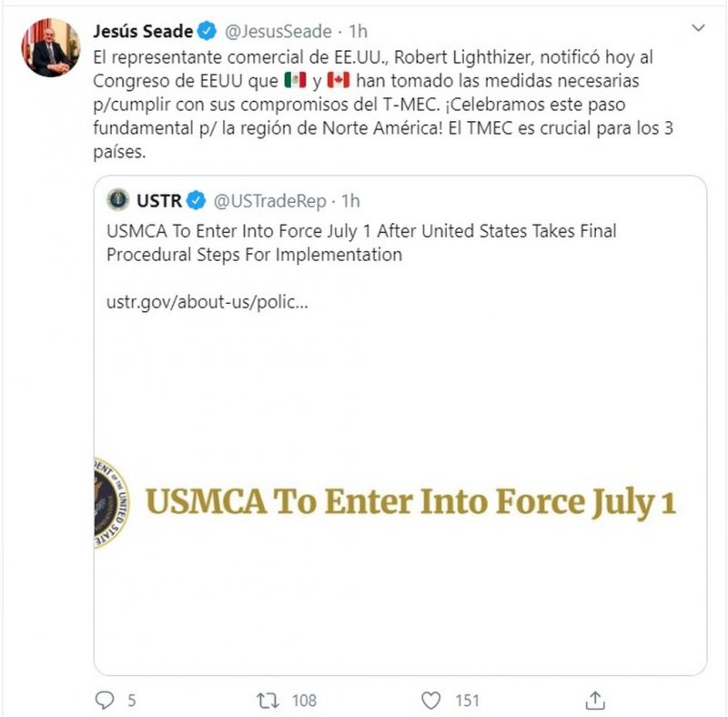This screenshot has height=717, width=728.
Task: Click the USTR seal avatar icon
Action: coord(117,199)
